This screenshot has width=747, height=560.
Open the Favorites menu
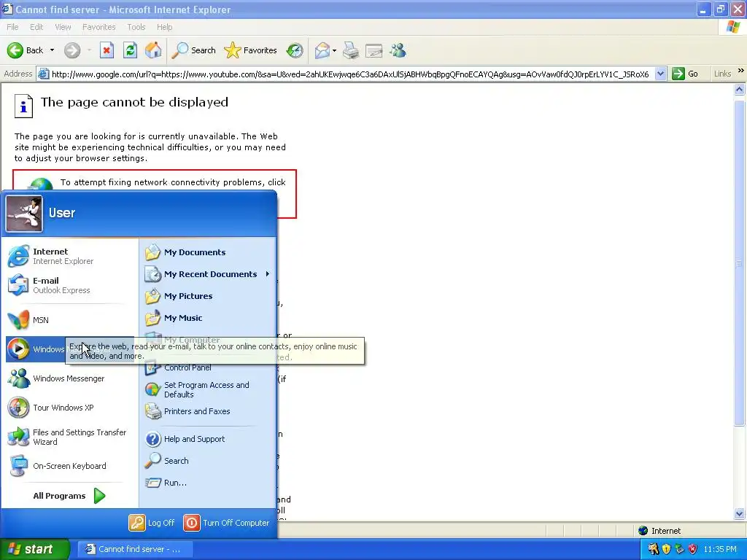coord(98,27)
